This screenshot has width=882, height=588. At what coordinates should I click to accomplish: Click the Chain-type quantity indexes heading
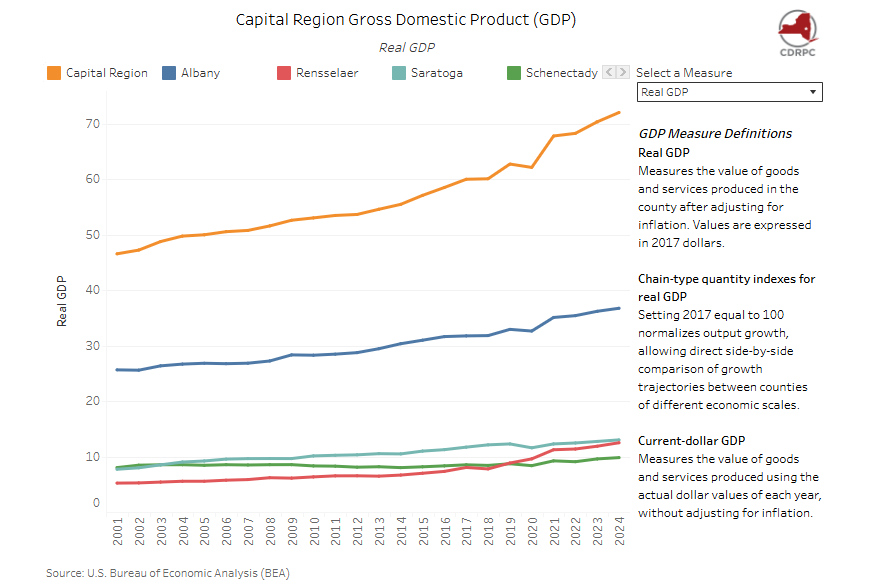click(726, 288)
